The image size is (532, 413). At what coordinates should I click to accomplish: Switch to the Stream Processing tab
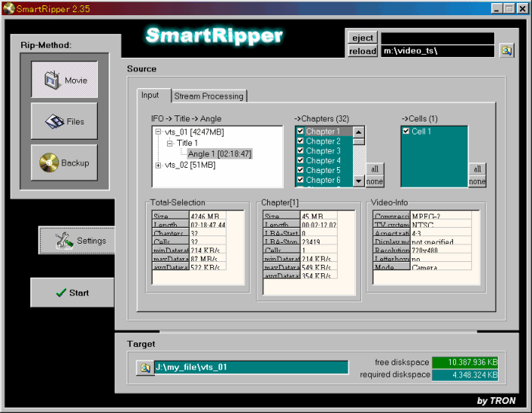coord(209,96)
